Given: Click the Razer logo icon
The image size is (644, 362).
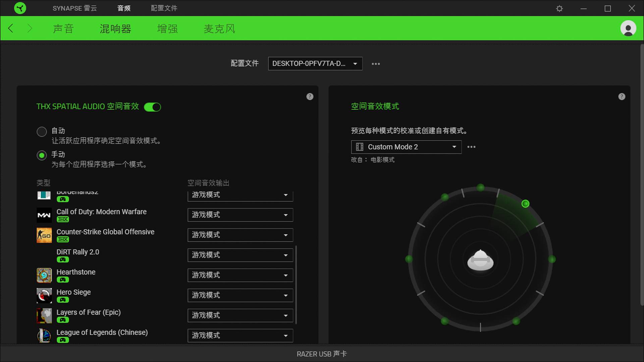Looking at the screenshot, I should [x=20, y=8].
